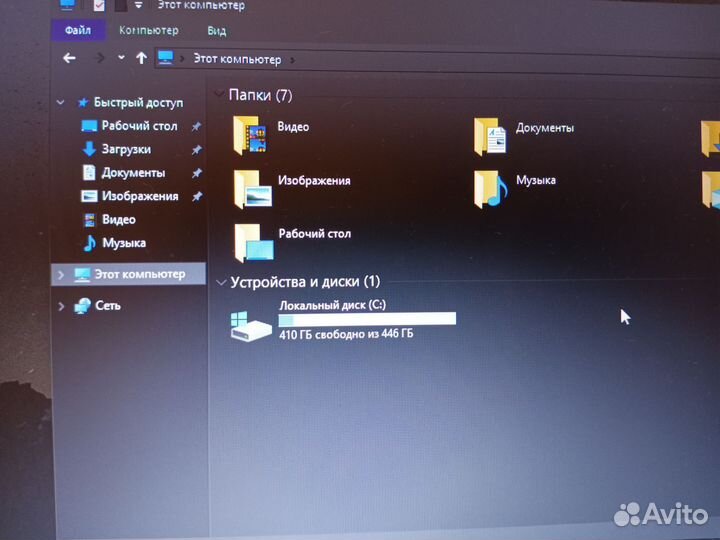Click the Документы page icon in sidebar
Viewport: 720px width, 540px height.
89,173
